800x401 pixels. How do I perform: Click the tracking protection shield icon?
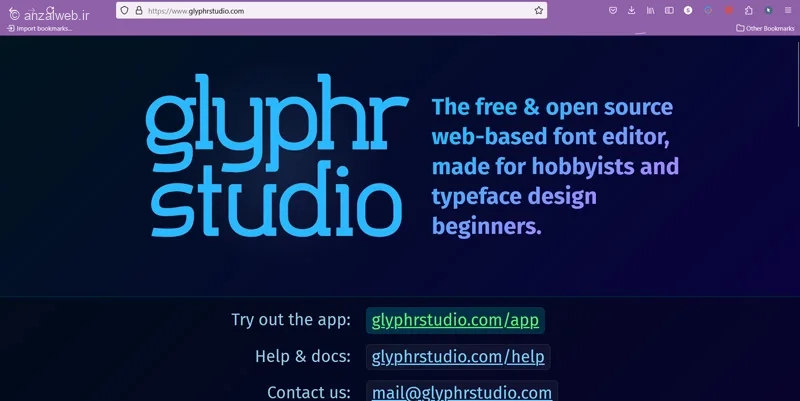click(124, 10)
